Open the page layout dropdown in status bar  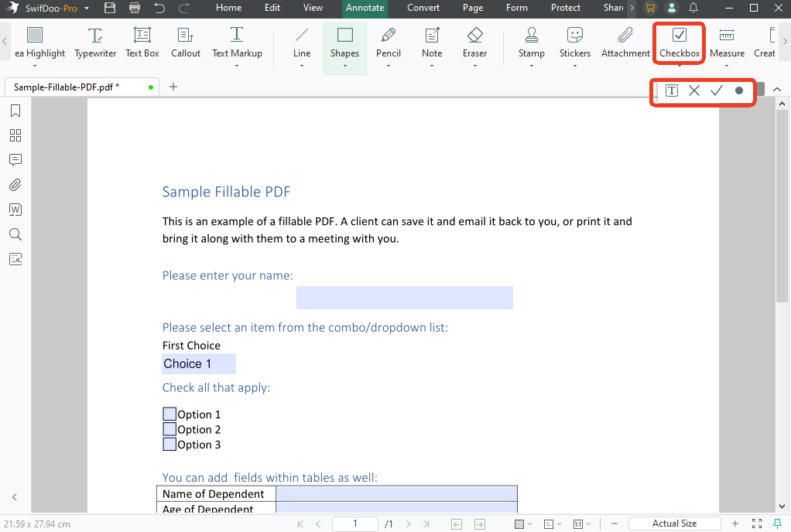coord(553,524)
